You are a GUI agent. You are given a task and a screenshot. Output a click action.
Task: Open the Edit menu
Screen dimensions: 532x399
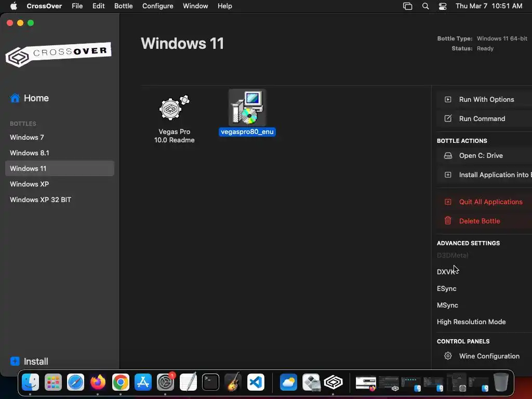(98, 6)
